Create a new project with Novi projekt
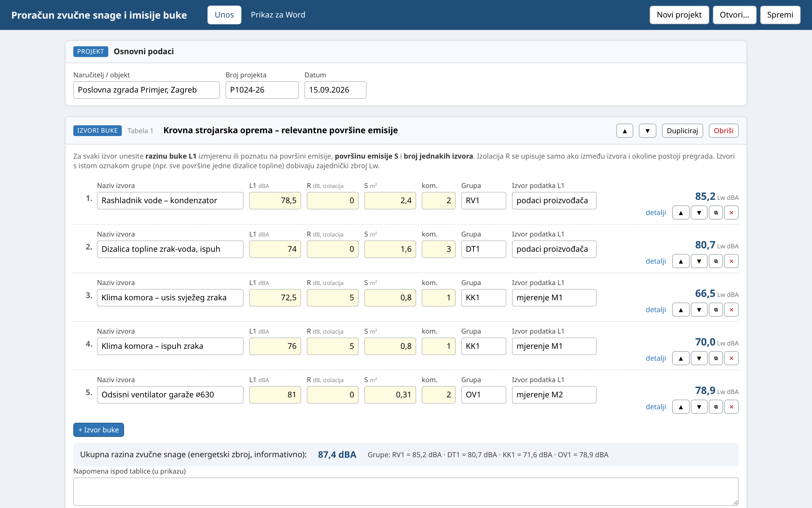812x508 pixels. [x=679, y=15]
